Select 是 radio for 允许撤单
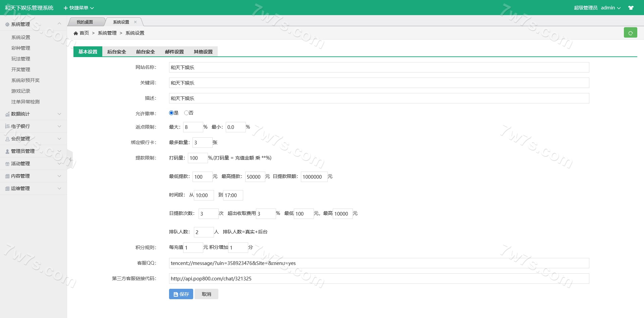 point(171,113)
